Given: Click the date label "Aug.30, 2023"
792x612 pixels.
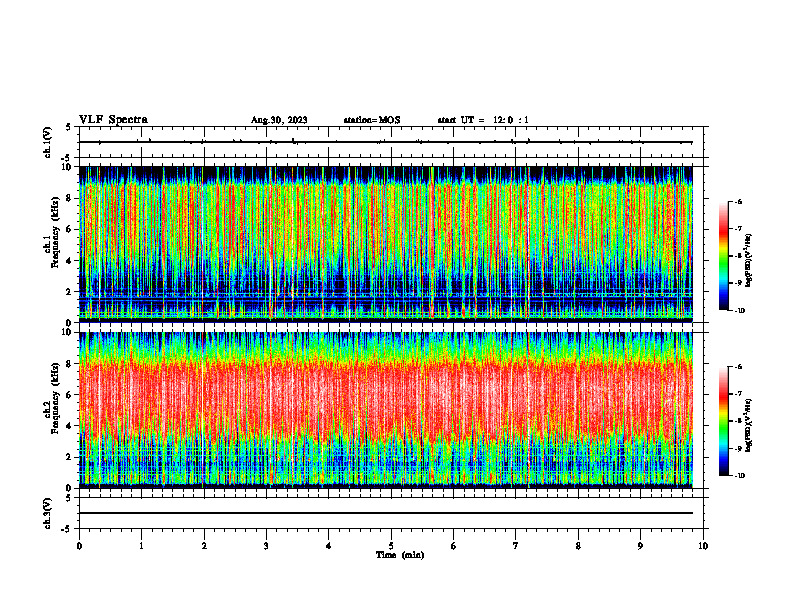Looking at the screenshot, I should pyautogui.click(x=279, y=120).
